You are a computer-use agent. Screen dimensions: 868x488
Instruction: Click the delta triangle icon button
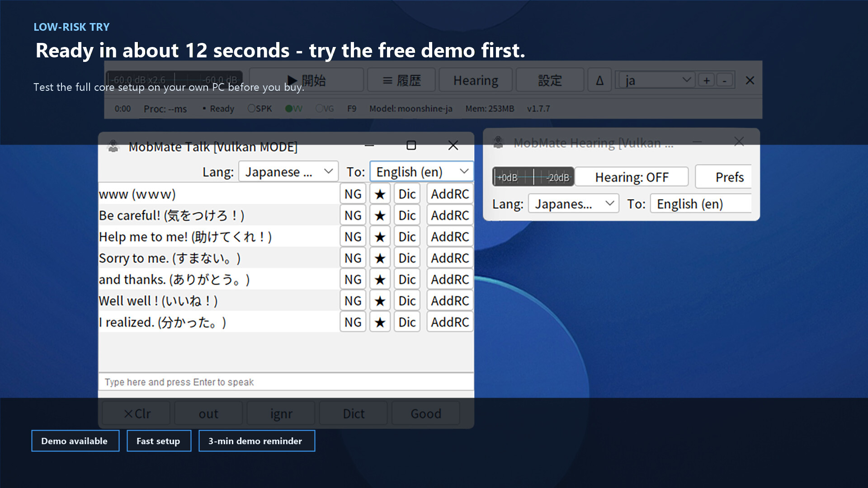tap(599, 80)
